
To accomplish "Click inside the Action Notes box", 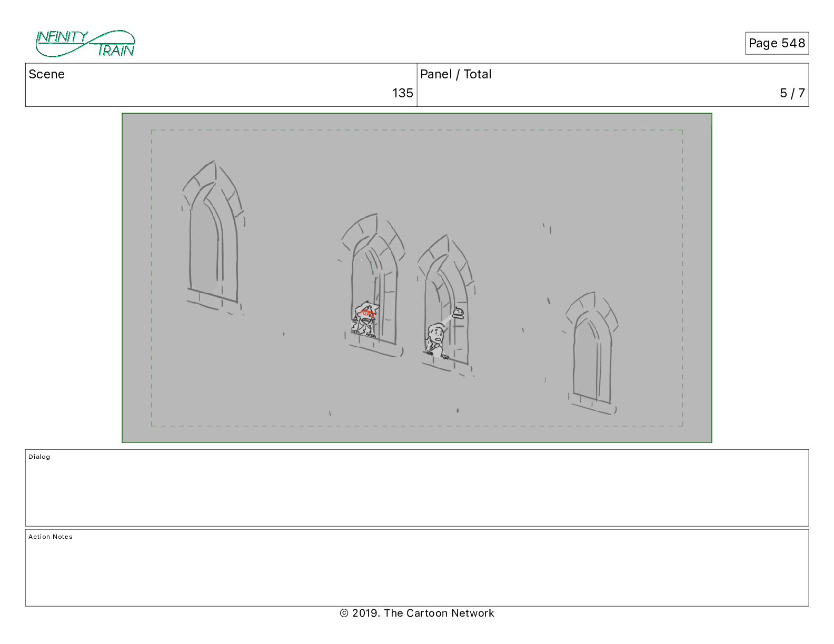I will 417,568.
